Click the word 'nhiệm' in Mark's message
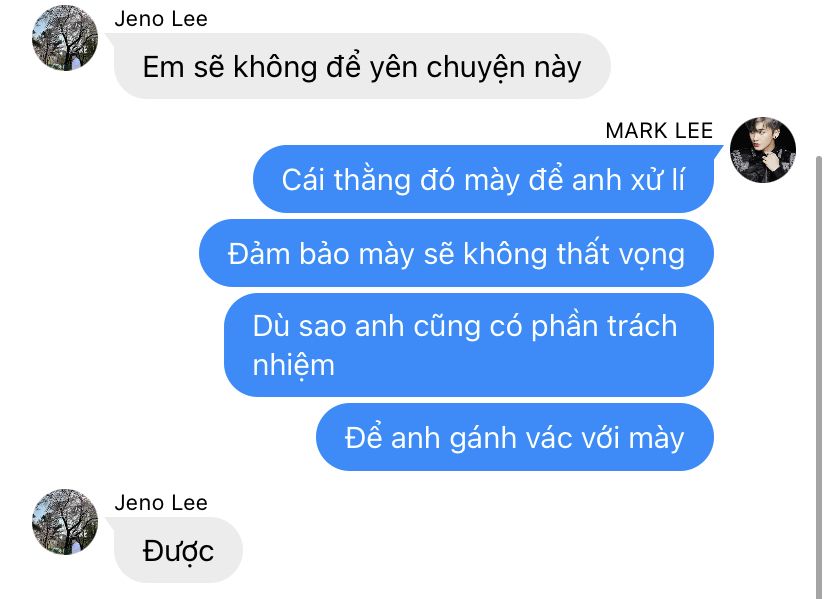This screenshot has width=828, height=599. click(294, 366)
